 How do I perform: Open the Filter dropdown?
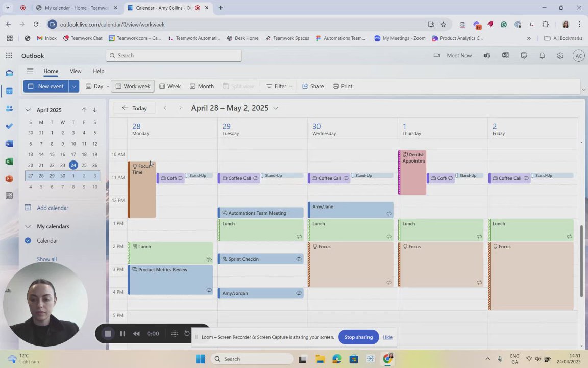pos(279,86)
